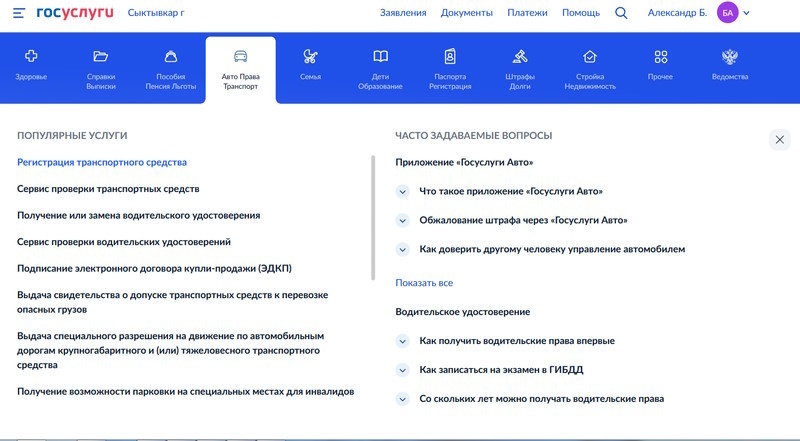Open the Паспорта Регистрация icon
Image resolution: width=800 pixels, height=441 pixels.
[450, 56]
